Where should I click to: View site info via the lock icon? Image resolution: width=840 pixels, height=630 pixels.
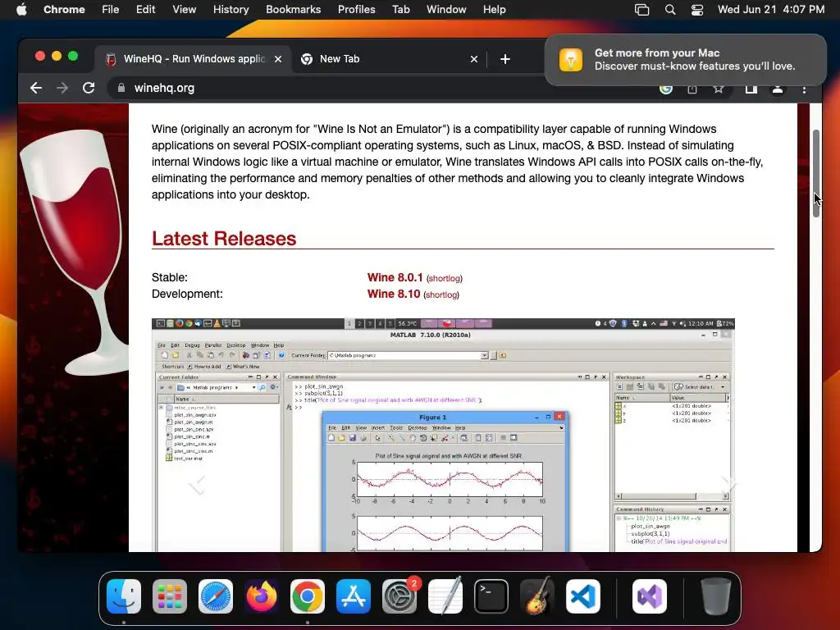pyautogui.click(x=121, y=88)
